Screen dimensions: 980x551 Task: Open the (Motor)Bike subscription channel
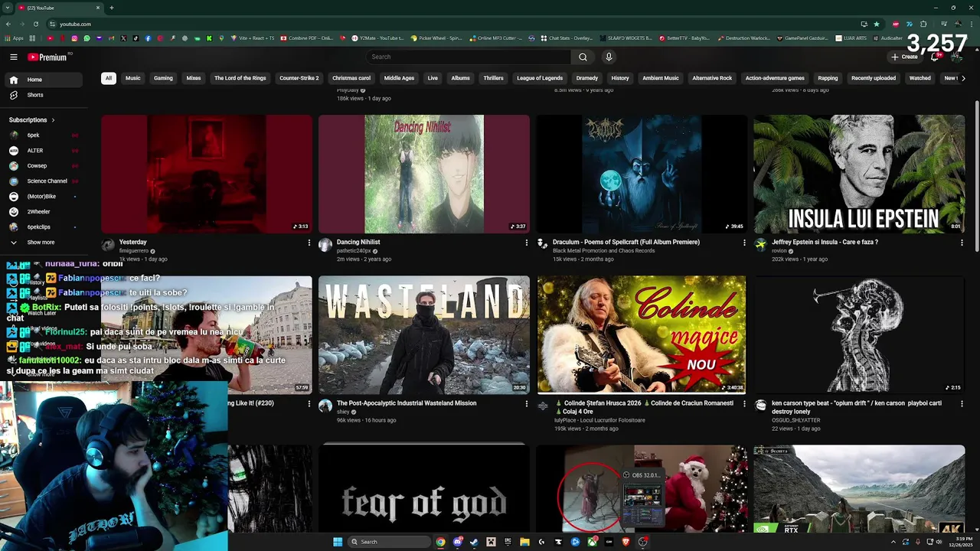coord(44,196)
